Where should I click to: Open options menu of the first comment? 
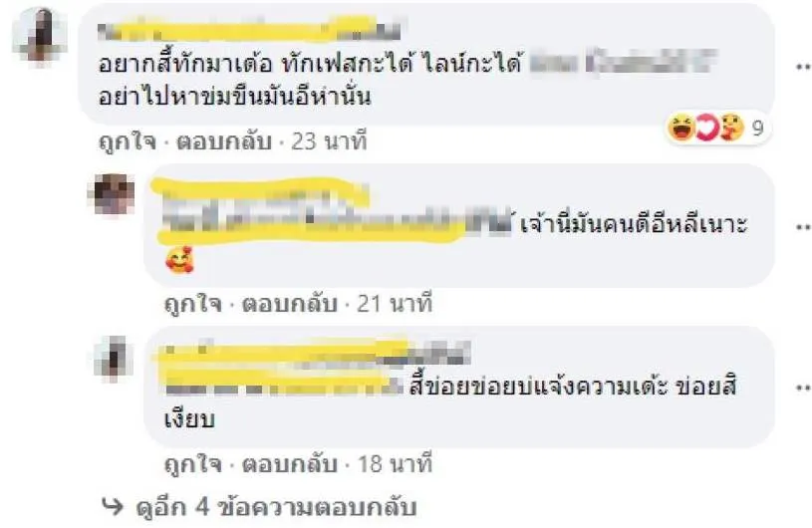coord(803,67)
